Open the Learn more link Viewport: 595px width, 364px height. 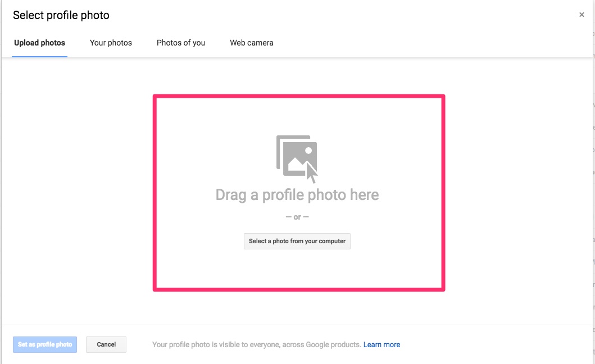click(x=381, y=345)
